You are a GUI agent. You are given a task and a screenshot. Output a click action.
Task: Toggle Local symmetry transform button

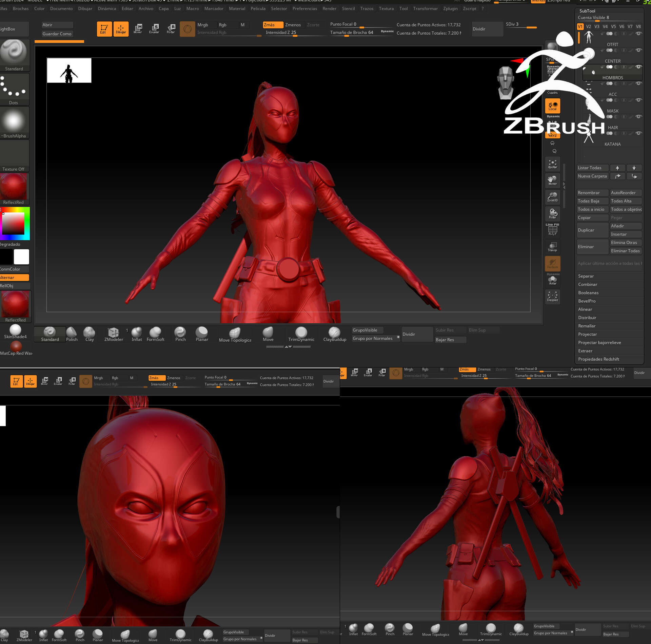click(x=552, y=106)
